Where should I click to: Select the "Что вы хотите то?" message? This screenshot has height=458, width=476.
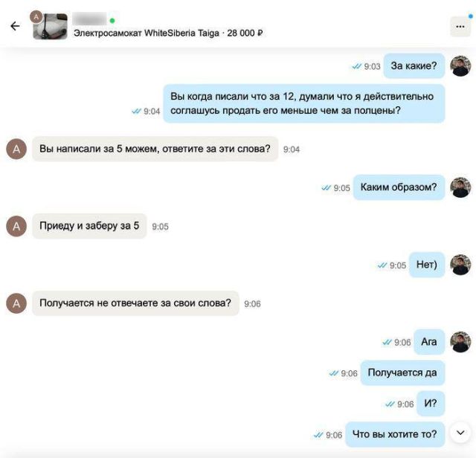click(395, 434)
